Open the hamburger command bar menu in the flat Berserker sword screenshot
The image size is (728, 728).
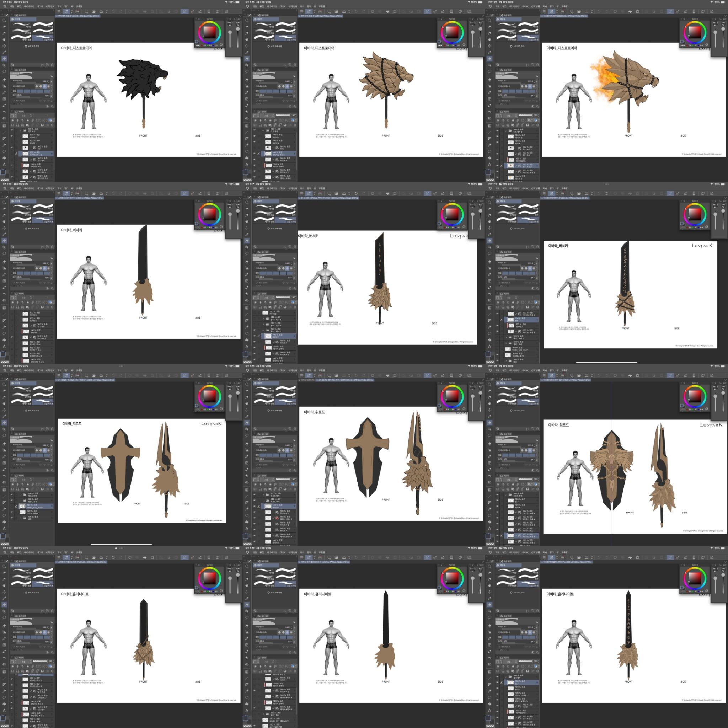[59, 193]
